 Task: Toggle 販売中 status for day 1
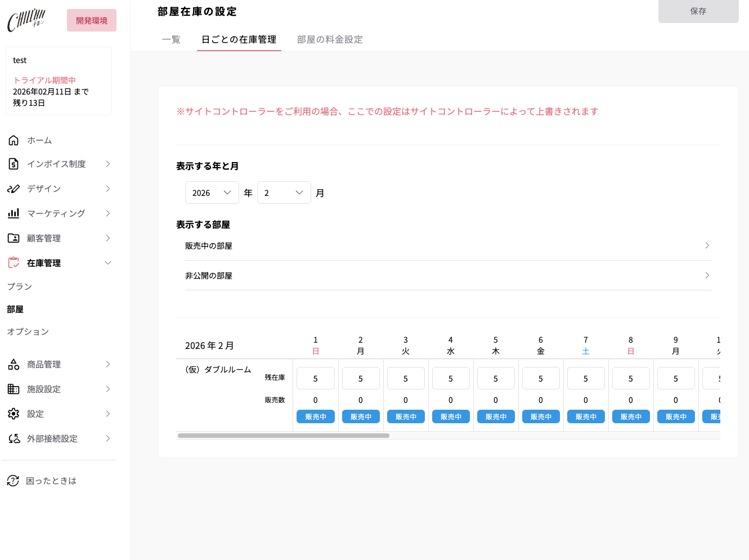316,416
